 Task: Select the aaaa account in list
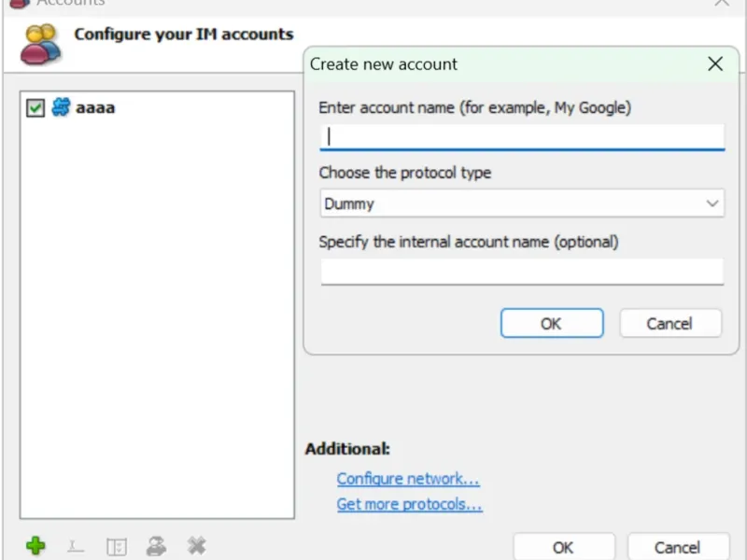95,107
